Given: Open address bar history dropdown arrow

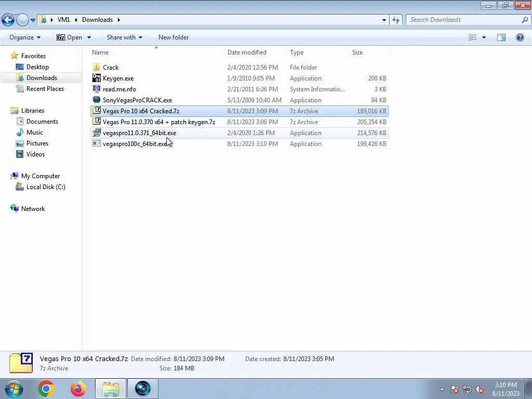Looking at the screenshot, I should tap(384, 20).
